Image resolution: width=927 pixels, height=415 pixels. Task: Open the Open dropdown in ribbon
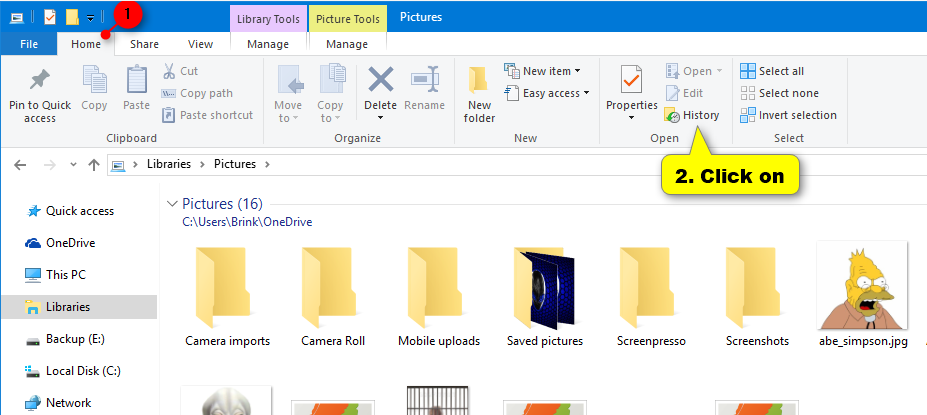tap(694, 71)
